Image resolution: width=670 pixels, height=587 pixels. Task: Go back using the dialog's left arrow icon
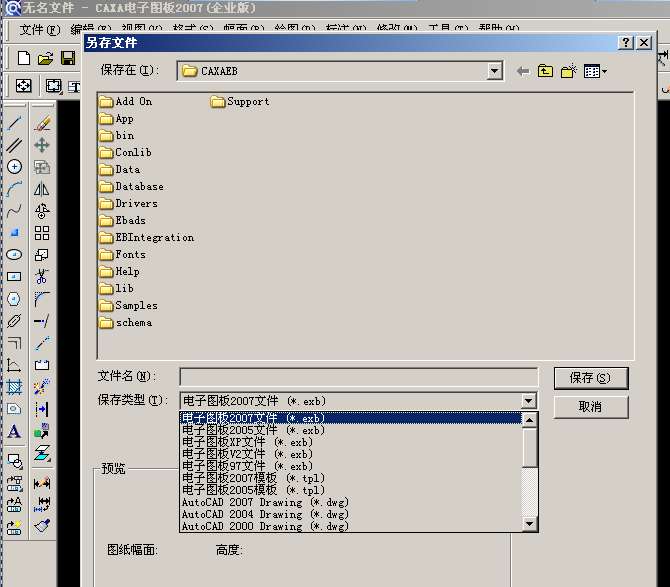click(x=523, y=71)
